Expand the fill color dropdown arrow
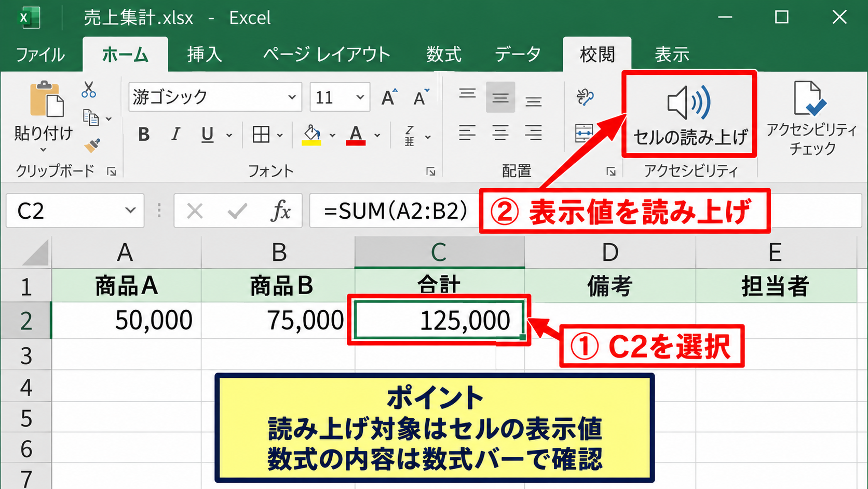868x489 pixels. [332, 136]
